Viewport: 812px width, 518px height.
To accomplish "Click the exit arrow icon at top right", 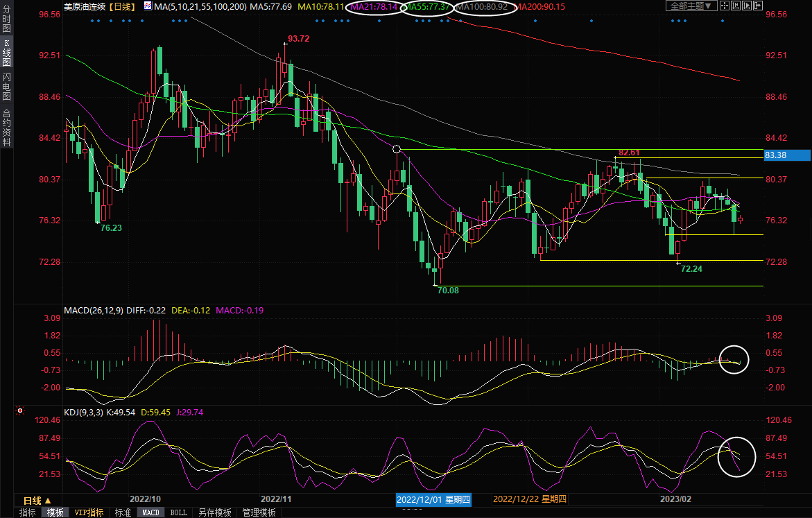I will 758,6.
